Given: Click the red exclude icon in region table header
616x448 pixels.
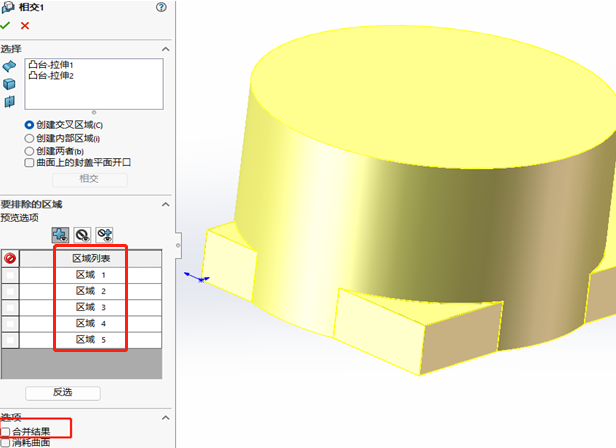Looking at the screenshot, I should 10,258.
